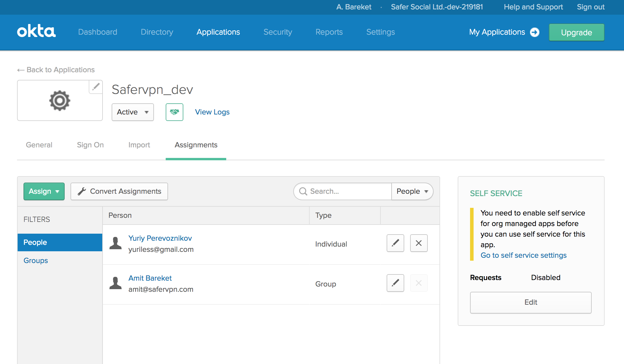The width and height of the screenshot is (624, 364).
Task: Click the Assign green button
Action: pos(44,191)
